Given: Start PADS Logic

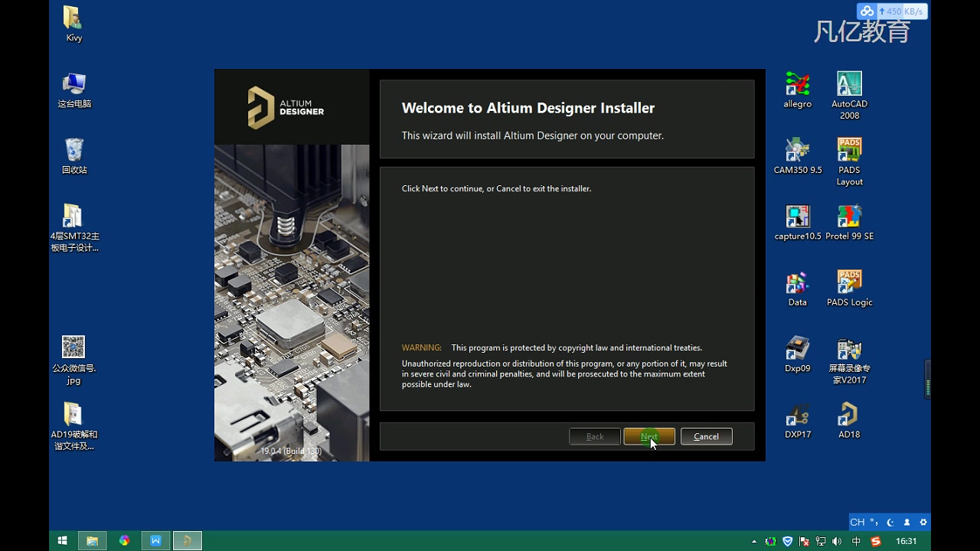Looking at the screenshot, I should pos(849,281).
